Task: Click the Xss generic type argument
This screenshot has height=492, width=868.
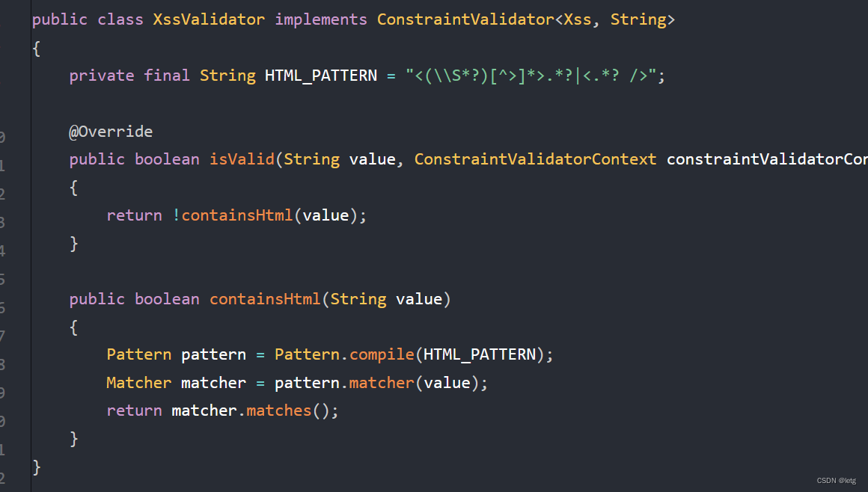Action: [x=577, y=19]
